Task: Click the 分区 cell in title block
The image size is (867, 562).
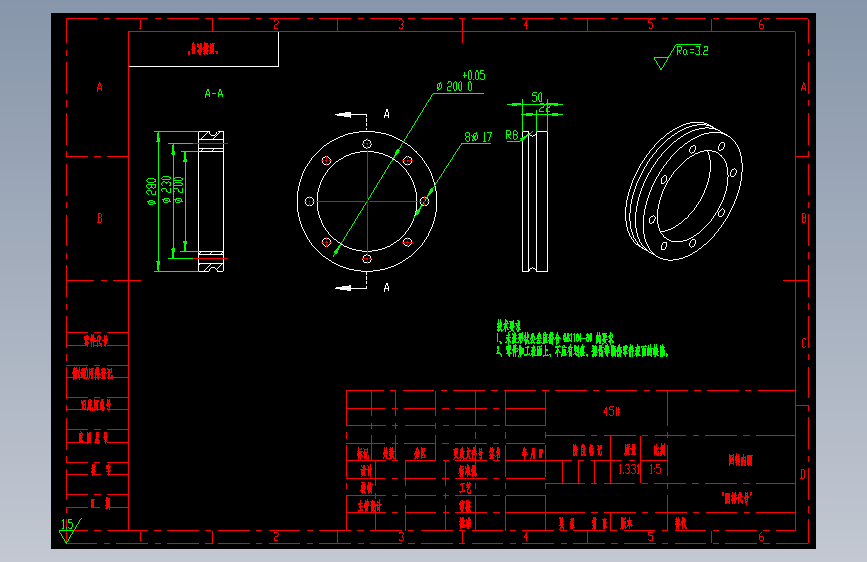Action: click(x=420, y=454)
